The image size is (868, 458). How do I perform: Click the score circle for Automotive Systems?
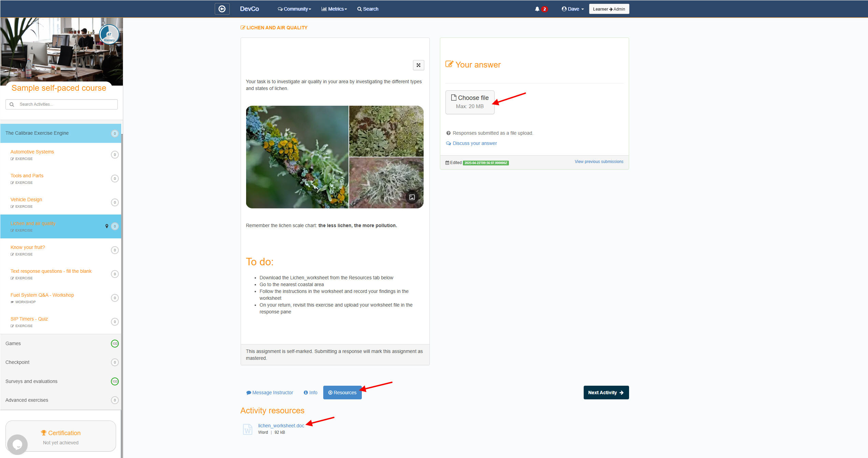(115, 155)
